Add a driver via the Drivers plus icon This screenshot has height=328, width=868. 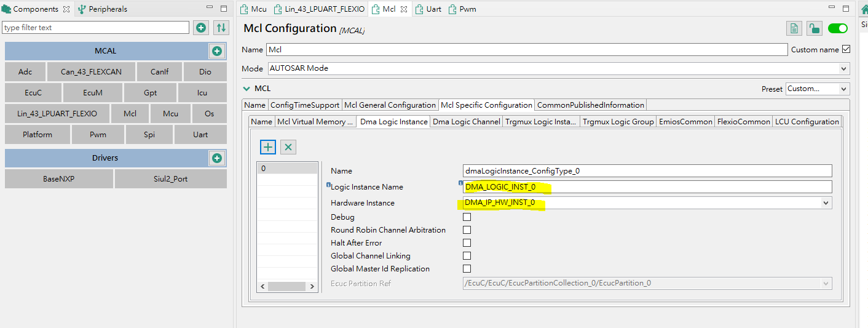pyautogui.click(x=217, y=158)
